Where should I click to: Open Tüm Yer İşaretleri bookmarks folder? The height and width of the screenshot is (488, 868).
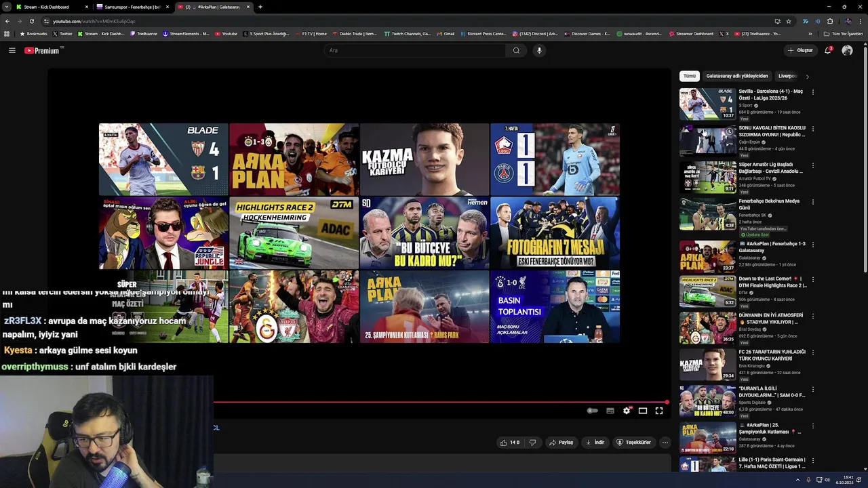(x=843, y=34)
